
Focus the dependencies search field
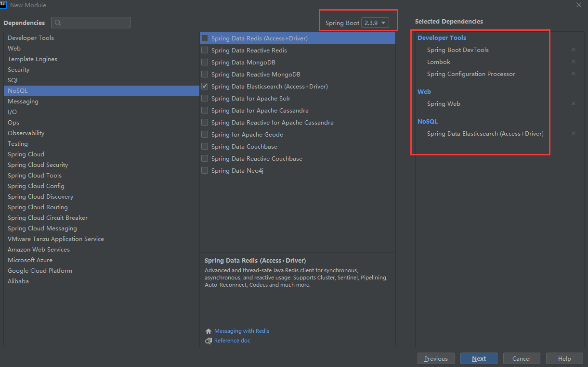pos(91,23)
